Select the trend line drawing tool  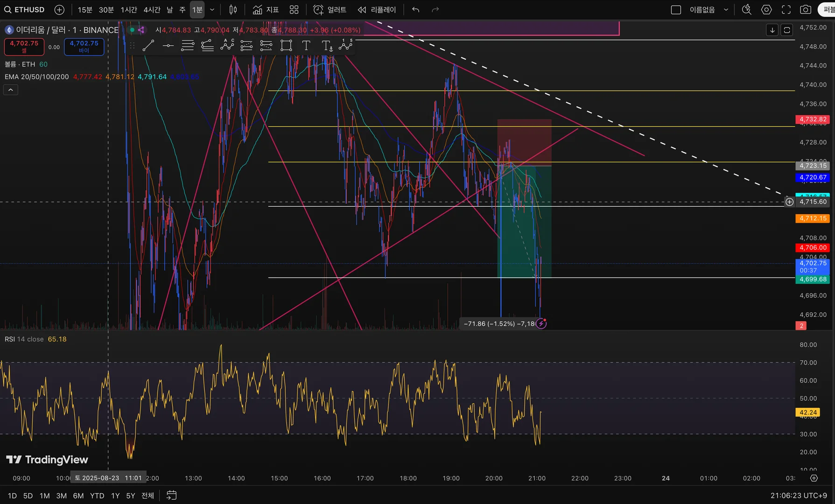pyautogui.click(x=148, y=46)
